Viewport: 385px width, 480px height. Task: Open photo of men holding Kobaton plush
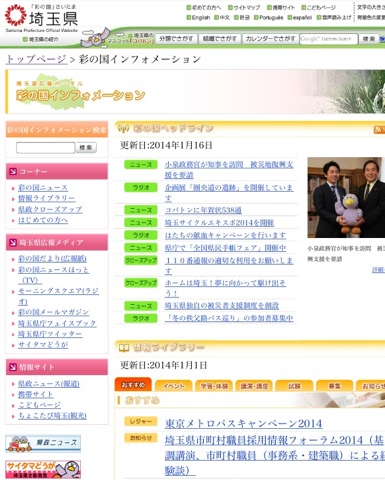[346, 197]
